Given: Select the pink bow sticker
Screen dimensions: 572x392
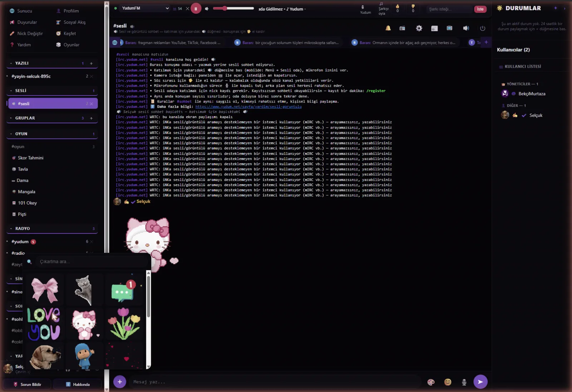Looking at the screenshot, I should coord(45,289).
